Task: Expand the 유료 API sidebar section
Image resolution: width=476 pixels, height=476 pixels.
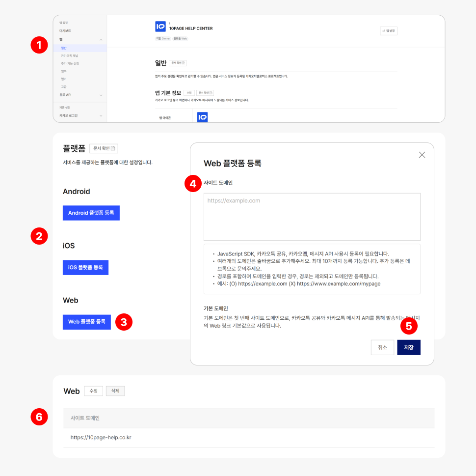Action: click(x=101, y=95)
